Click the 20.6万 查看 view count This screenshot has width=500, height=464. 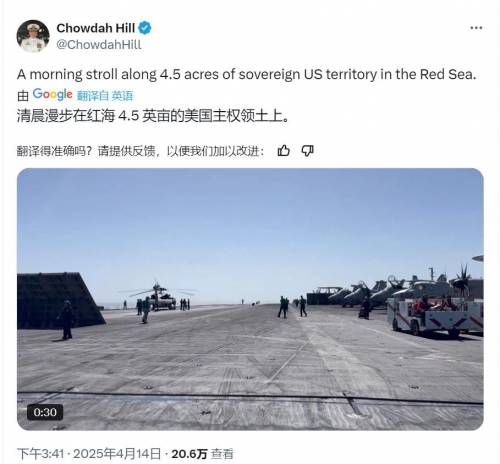(x=202, y=454)
